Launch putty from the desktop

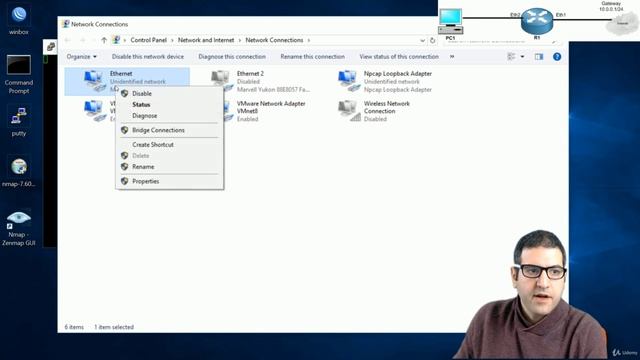click(19, 121)
